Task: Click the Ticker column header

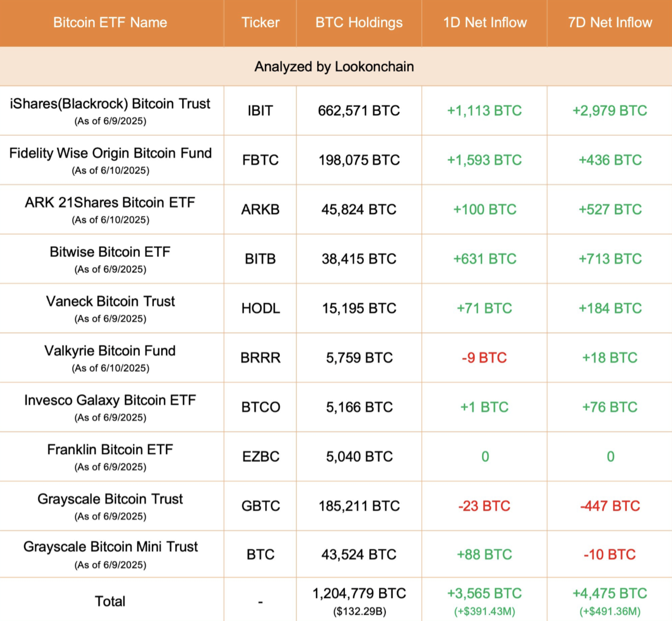Action: coord(260,22)
